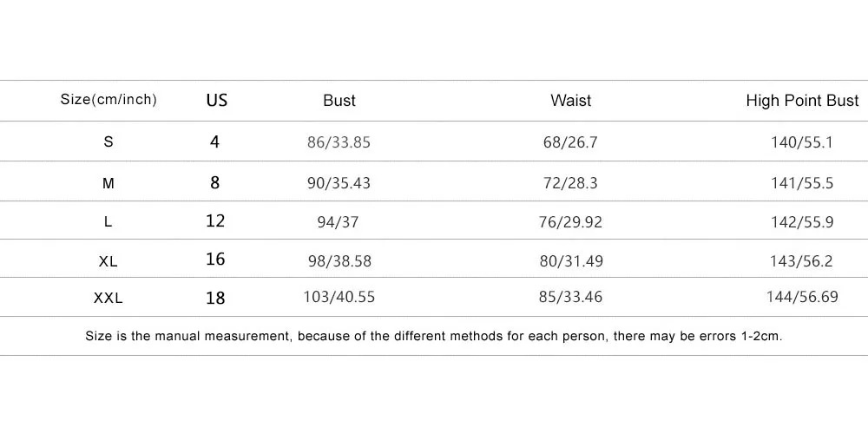Viewport: 868px width, 434px height.
Task: Click the XXL size row label
Action: click(108, 299)
